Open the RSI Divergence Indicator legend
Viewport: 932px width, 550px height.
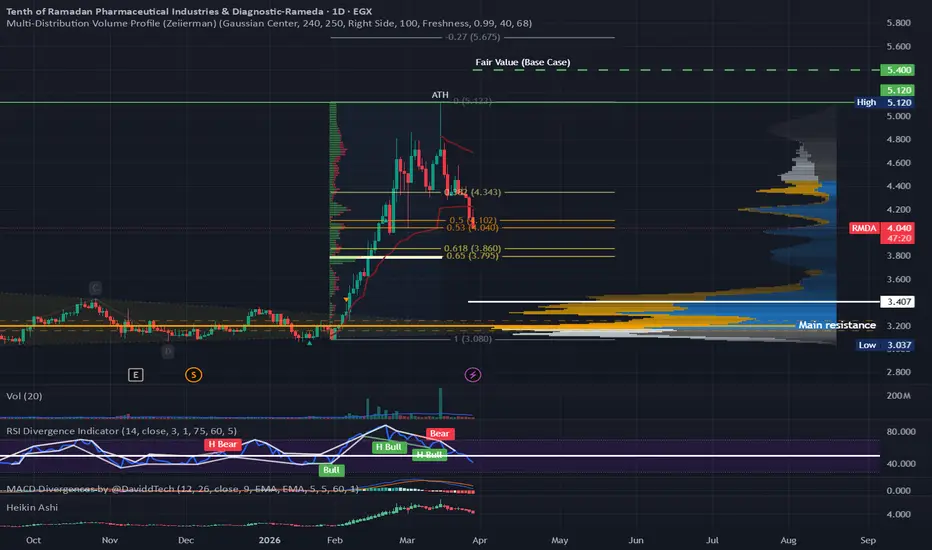121,431
